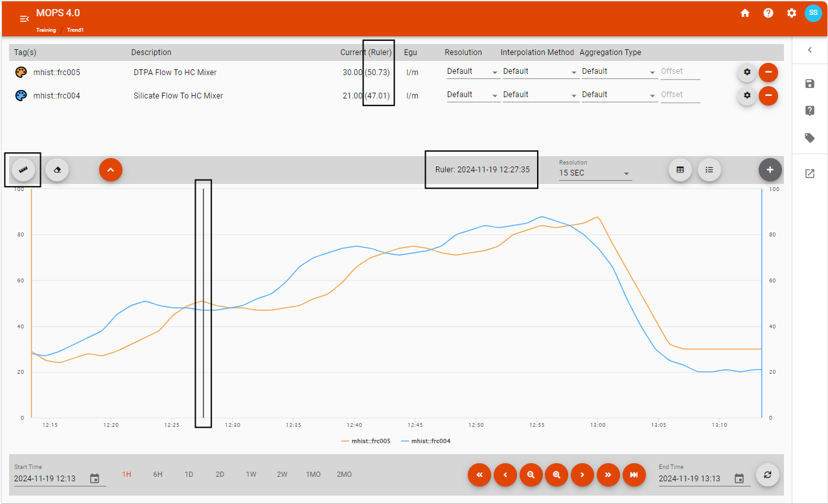828x504 pixels.
Task: Collapse the toolbar using the orange chevron
Action: 110,170
